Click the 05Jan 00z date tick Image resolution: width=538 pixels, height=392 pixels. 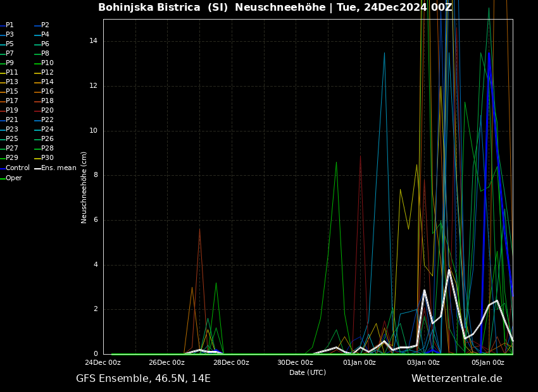[487, 363]
